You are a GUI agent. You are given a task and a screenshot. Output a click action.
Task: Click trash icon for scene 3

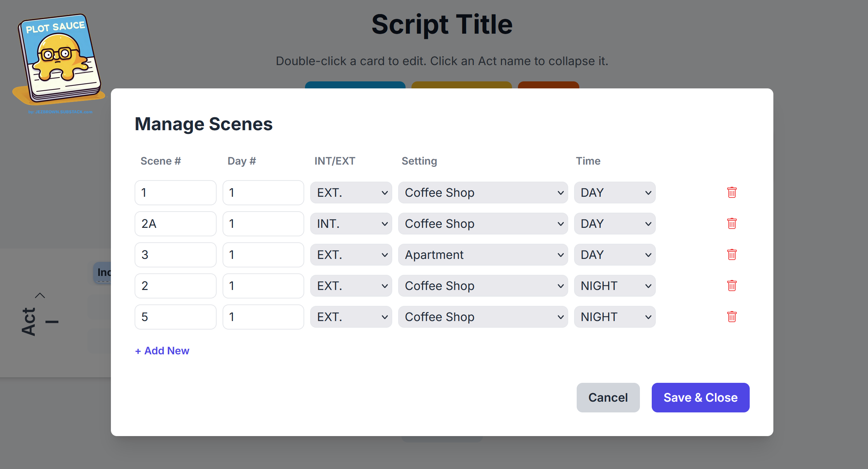coord(732,254)
